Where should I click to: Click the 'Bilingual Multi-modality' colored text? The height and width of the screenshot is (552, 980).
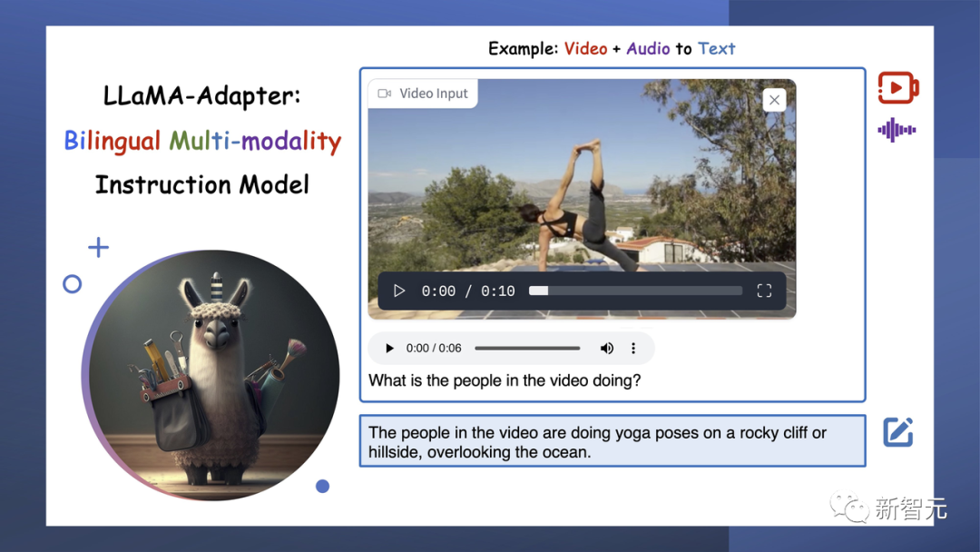[x=202, y=141]
